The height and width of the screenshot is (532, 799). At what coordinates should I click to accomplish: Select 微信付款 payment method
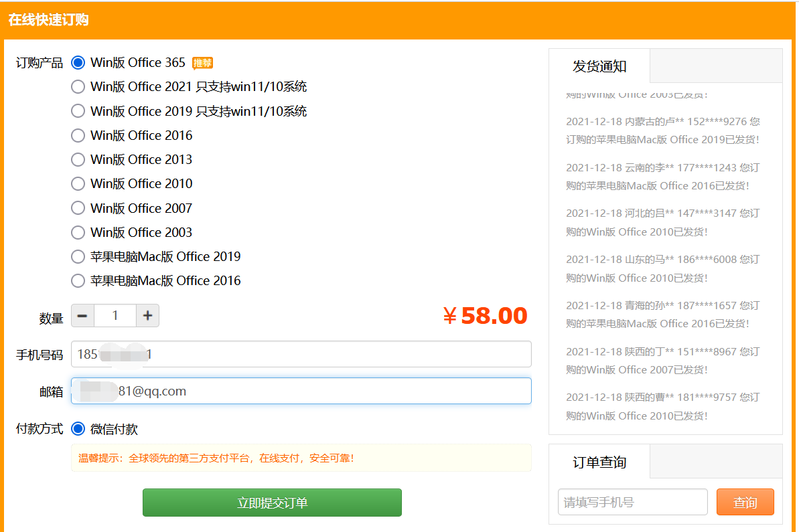pyautogui.click(x=78, y=429)
